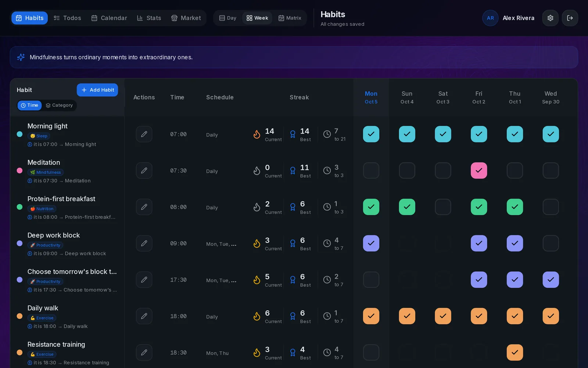Click the logout icon button
Viewport: 588px width, 368px height.
pyautogui.click(x=570, y=18)
